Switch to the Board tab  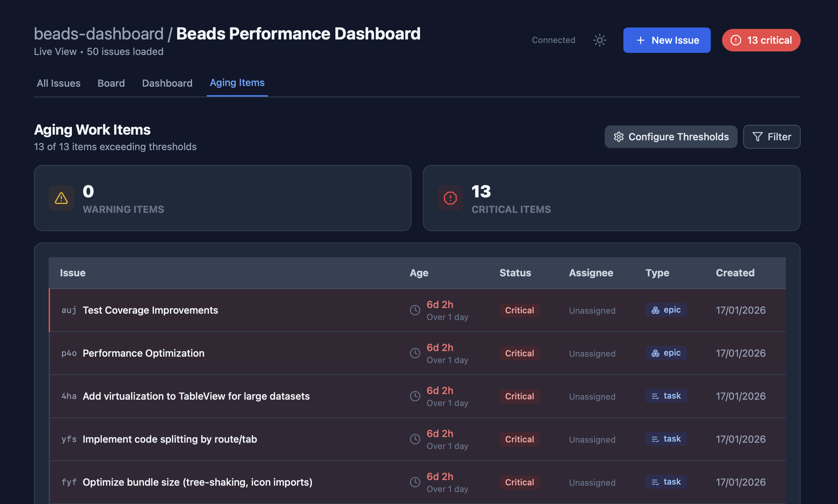[111, 83]
